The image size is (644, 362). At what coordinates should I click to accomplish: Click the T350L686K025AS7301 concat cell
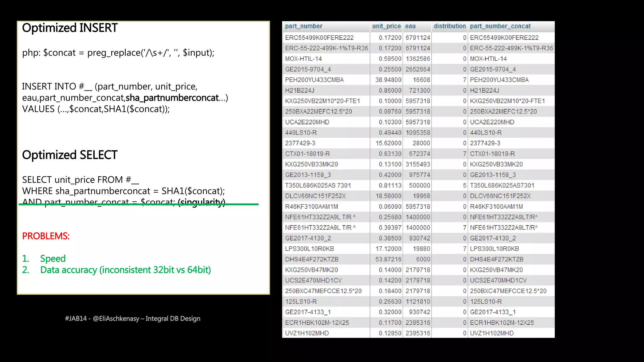tap(502, 185)
